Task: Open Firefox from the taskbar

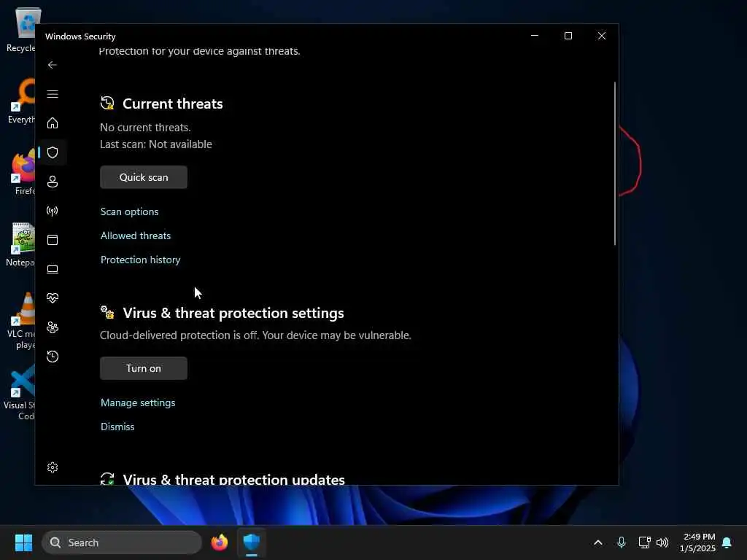Action: (x=219, y=542)
